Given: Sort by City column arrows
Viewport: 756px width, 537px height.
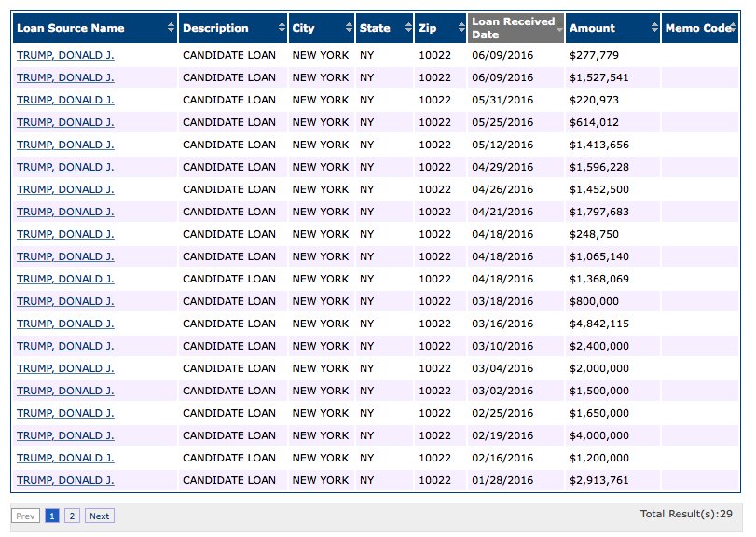Looking at the screenshot, I should (x=349, y=27).
